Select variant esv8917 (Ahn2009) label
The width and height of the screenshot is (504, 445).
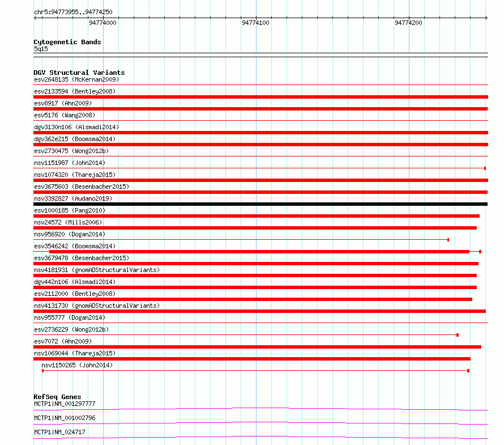(63, 103)
